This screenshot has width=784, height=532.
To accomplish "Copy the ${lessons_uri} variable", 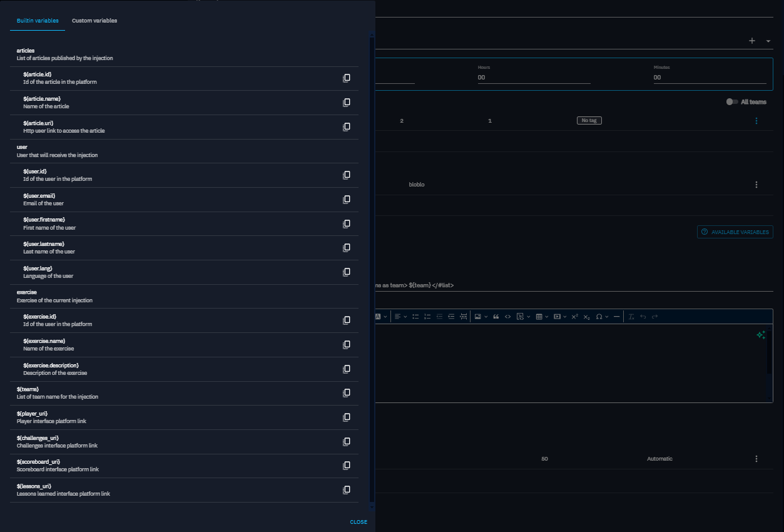I will pos(346,490).
